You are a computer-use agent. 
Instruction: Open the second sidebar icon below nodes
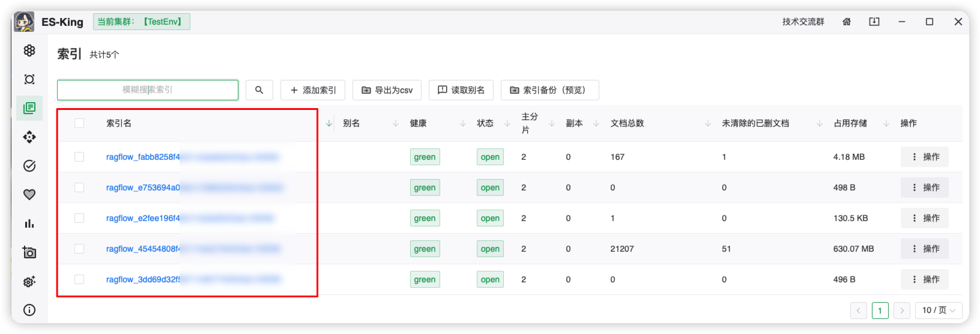coord(29,79)
